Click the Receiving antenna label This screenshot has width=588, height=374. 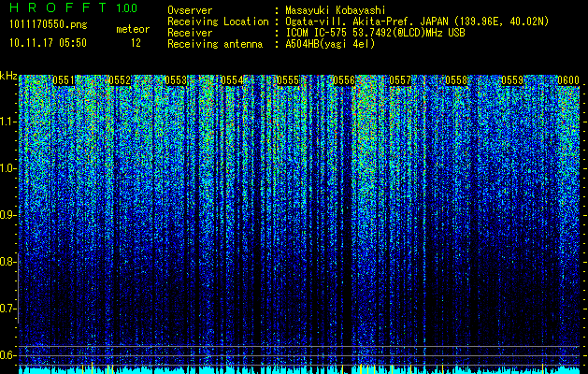pos(215,44)
